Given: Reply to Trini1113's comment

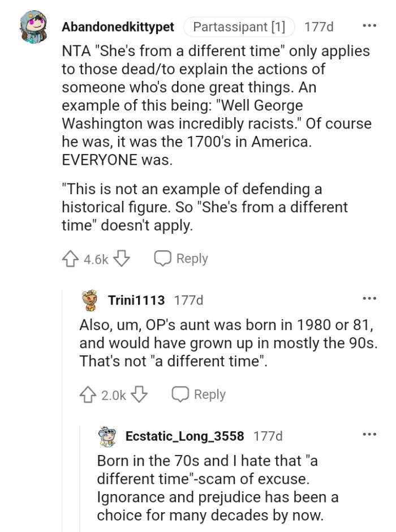Looking at the screenshot, I should click(x=210, y=394).
